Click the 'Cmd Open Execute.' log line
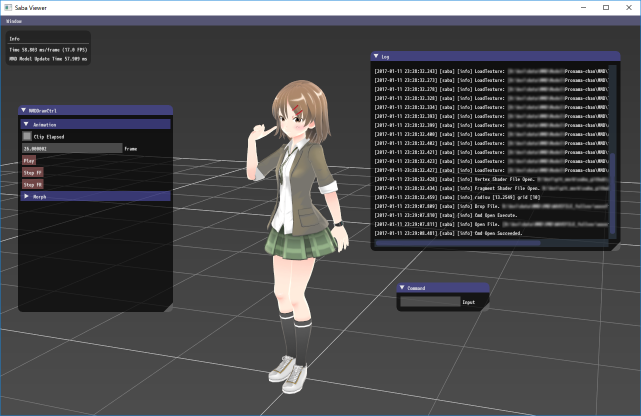This screenshot has width=641, height=416. coord(446,215)
